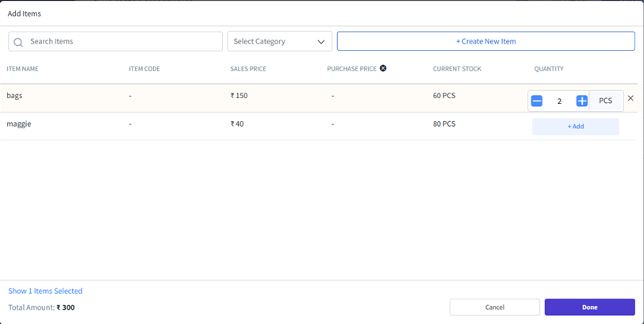Click the Item Code column header

(x=144, y=69)
